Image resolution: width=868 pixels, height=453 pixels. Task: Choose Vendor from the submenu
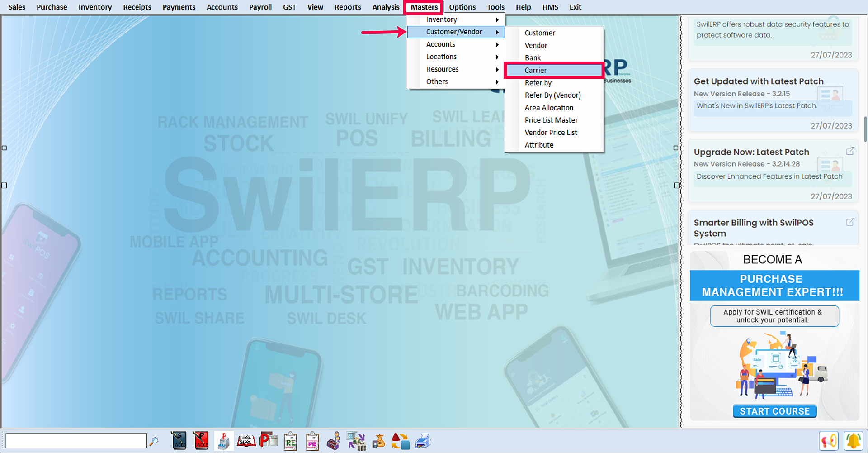pyautogui.click(x=554, y=45)
